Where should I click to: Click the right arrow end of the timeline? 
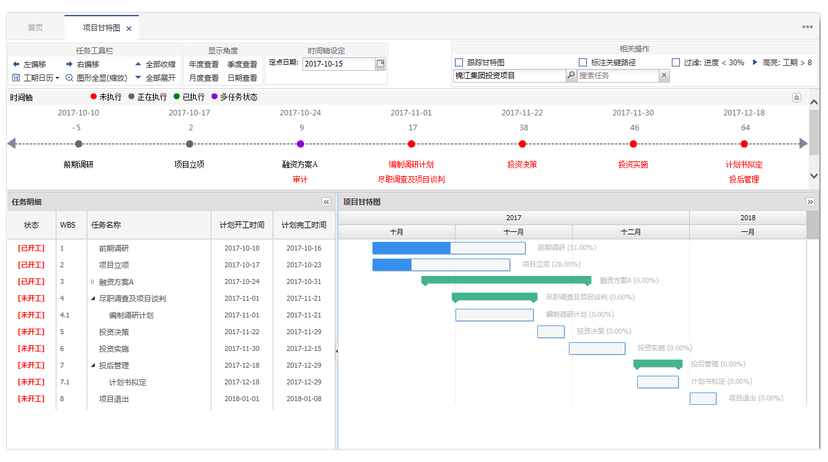(803, 144)
